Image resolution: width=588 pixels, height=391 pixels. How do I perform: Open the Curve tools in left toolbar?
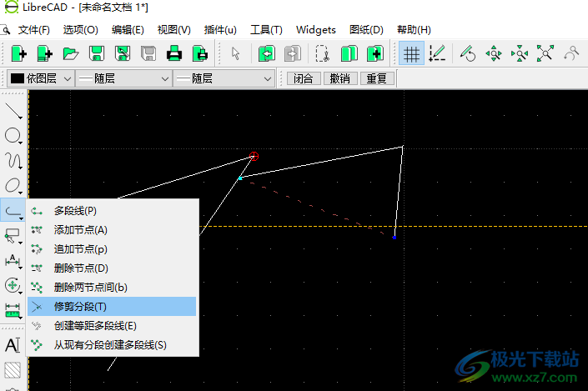pos(13,160)
